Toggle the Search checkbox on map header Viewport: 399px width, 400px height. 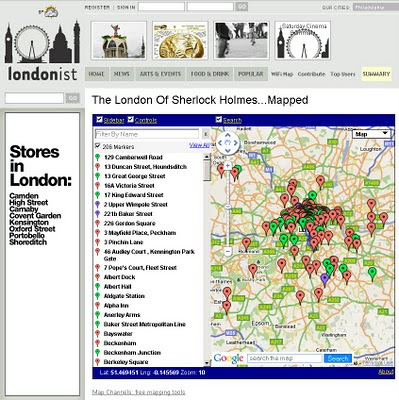pyautogui.click(x=219, y=119)
